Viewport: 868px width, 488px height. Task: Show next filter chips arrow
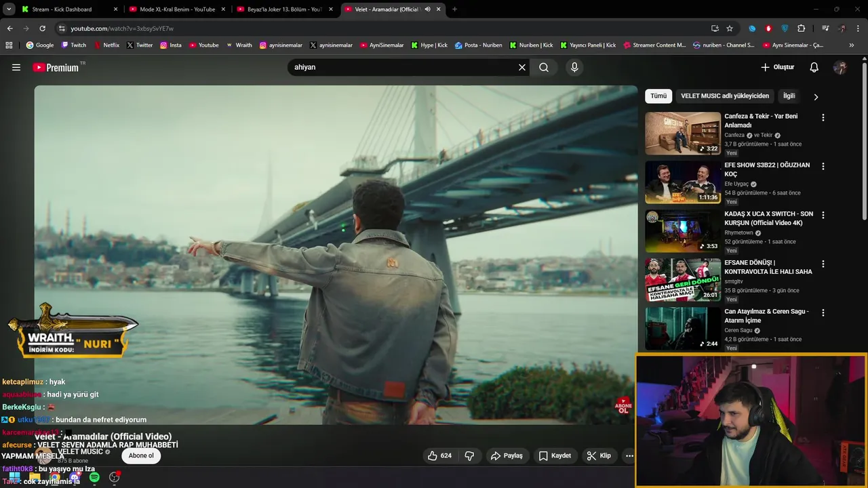(x=816, y=96)
